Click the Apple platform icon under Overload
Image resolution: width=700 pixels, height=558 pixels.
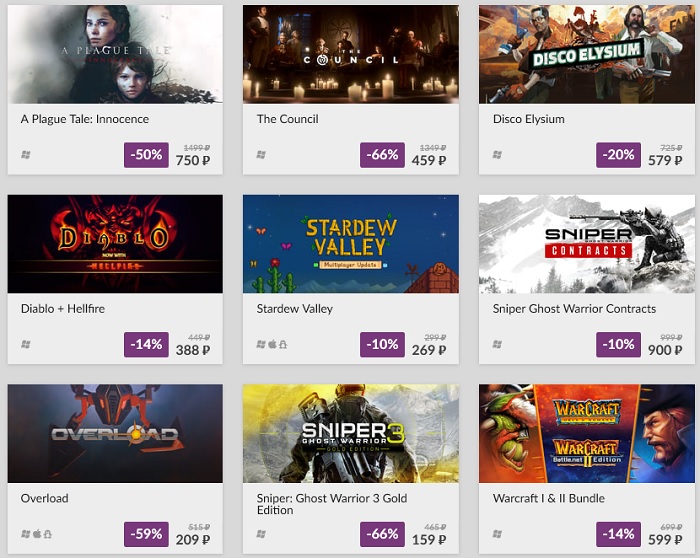pos(37,533)
